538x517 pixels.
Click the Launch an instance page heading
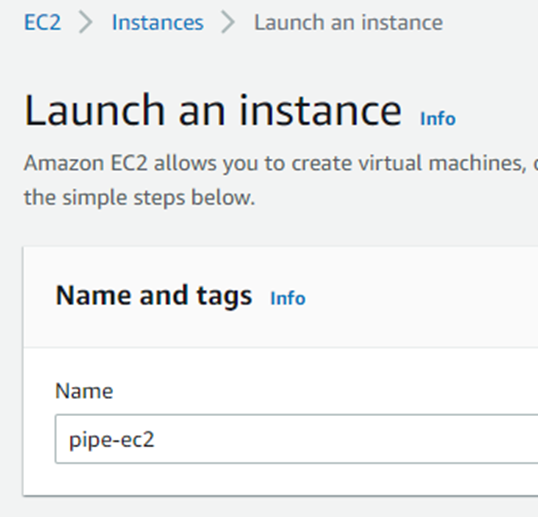coord(213,110)
